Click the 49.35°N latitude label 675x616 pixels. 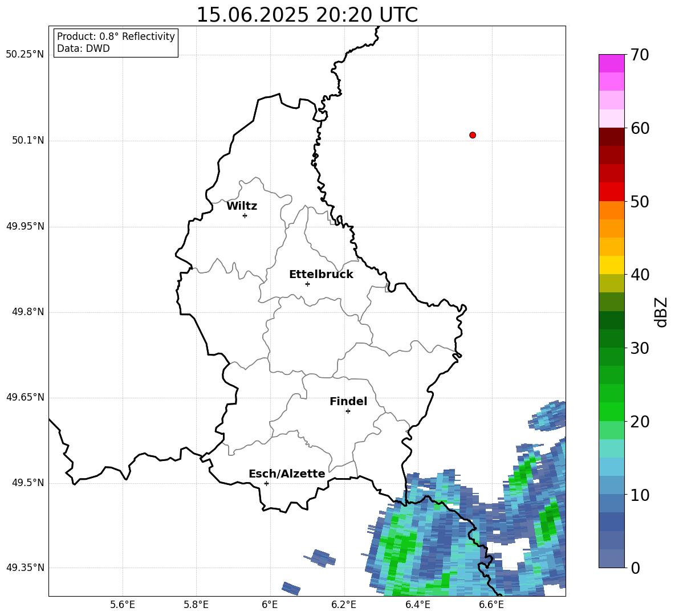coord(25,568)
